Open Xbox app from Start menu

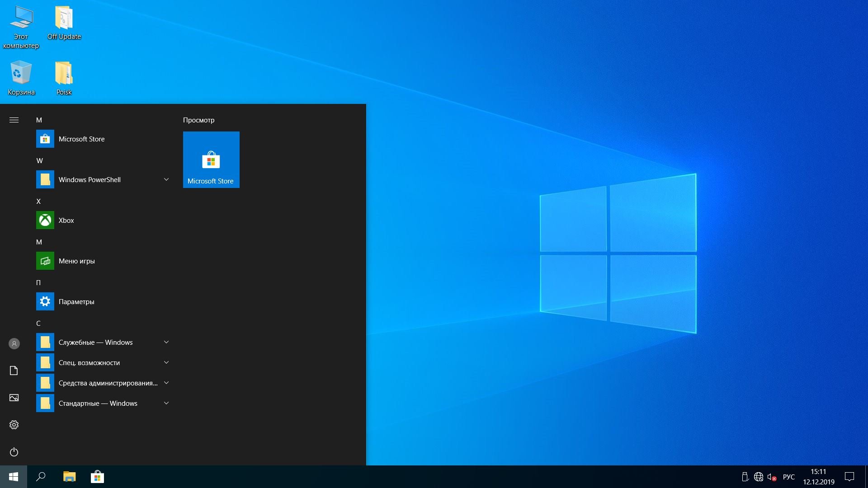point(66,220)
